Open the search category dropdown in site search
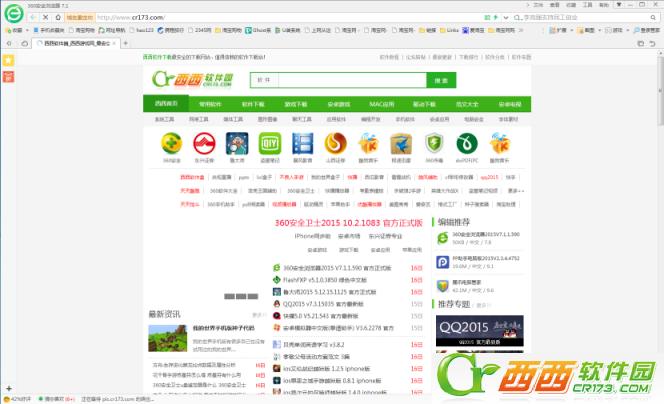Image resolution: width=664 pixels, height=404 pixels. click(x=264, y=80)
